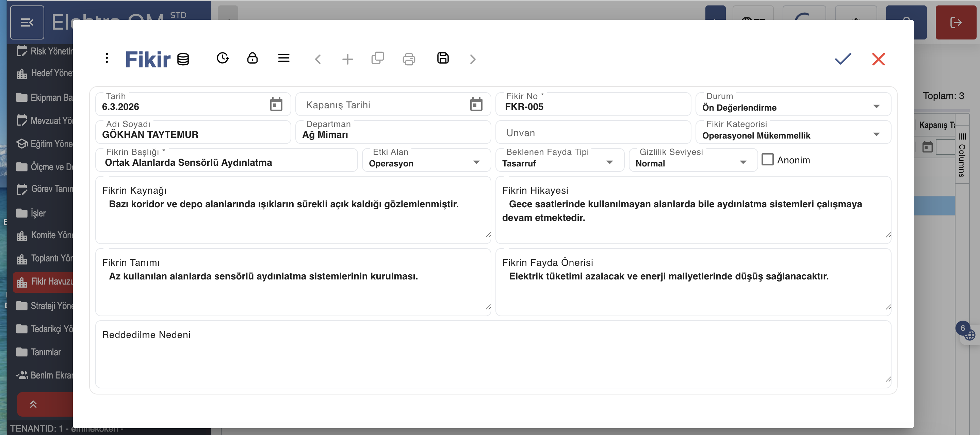This screenshot has height=435, width=980.
Task: Add new record with plus icon
Action: tap(347, 59)
